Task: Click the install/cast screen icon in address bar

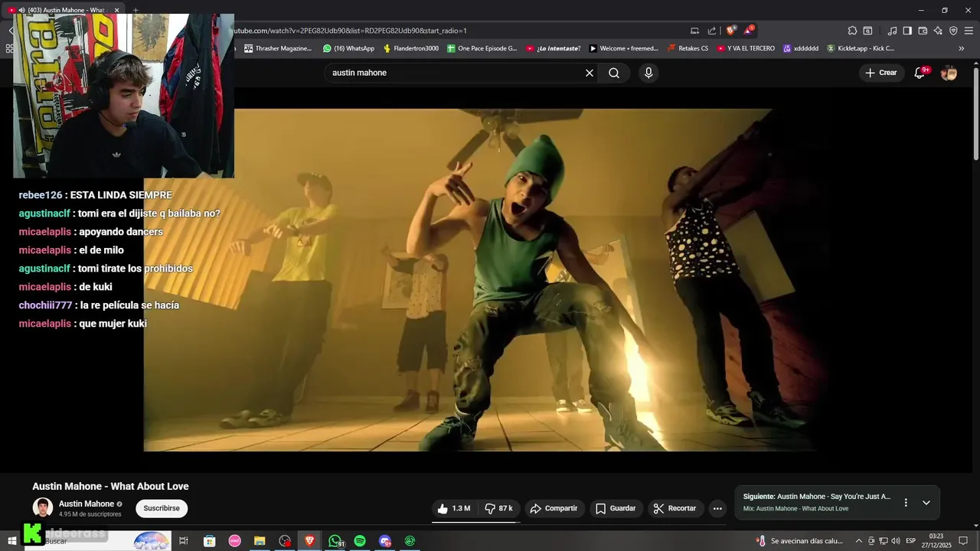Action: (x=694, y=31)
